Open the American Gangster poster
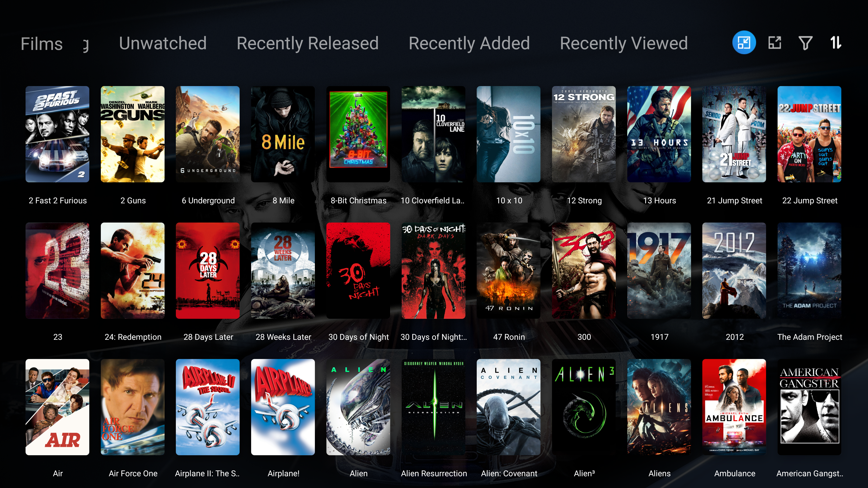The image size is (868, 488). [x=809, y=407]
